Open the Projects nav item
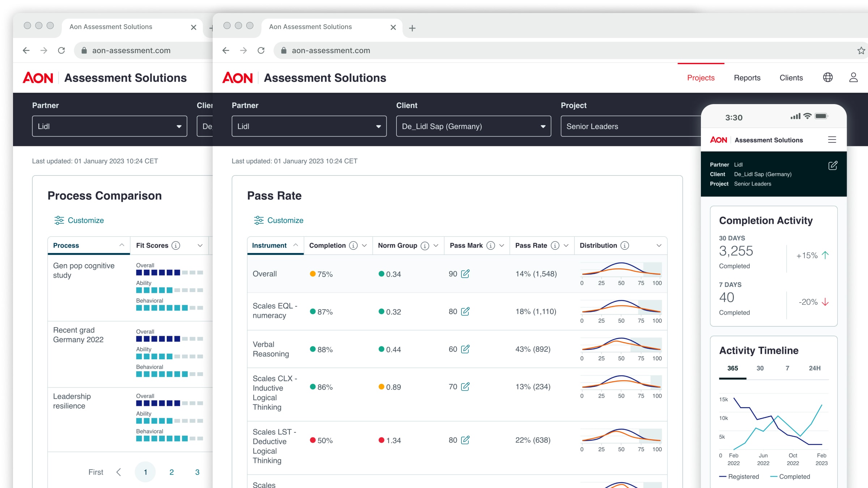 coord(701,78)
